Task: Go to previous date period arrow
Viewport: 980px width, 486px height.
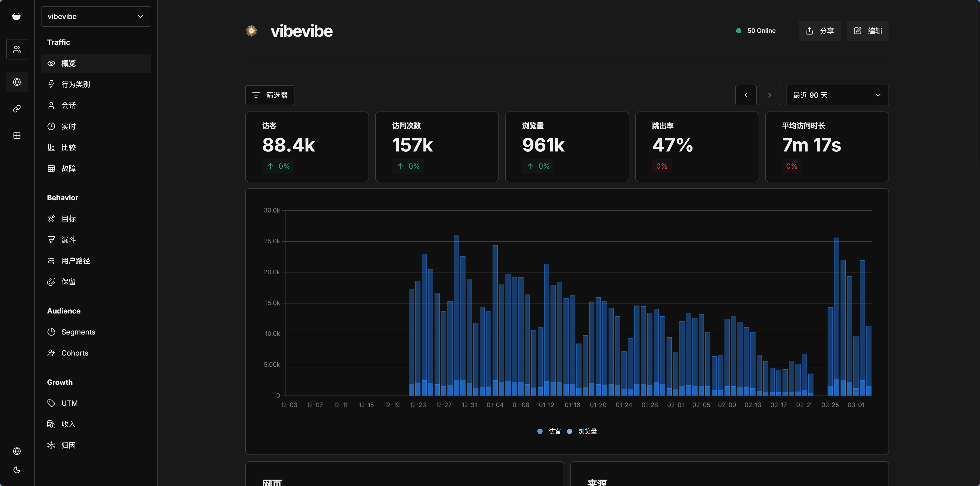Action: coord(746,95)
